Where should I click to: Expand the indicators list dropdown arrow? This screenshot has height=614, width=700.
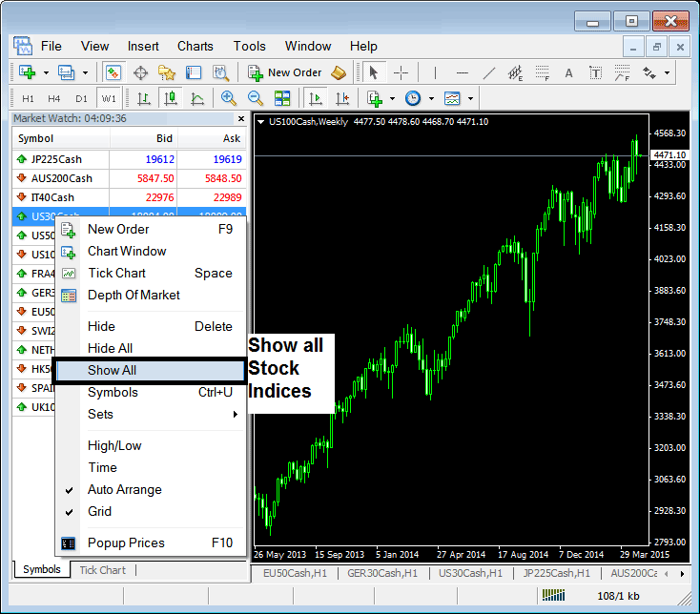[x=392, y=98]
